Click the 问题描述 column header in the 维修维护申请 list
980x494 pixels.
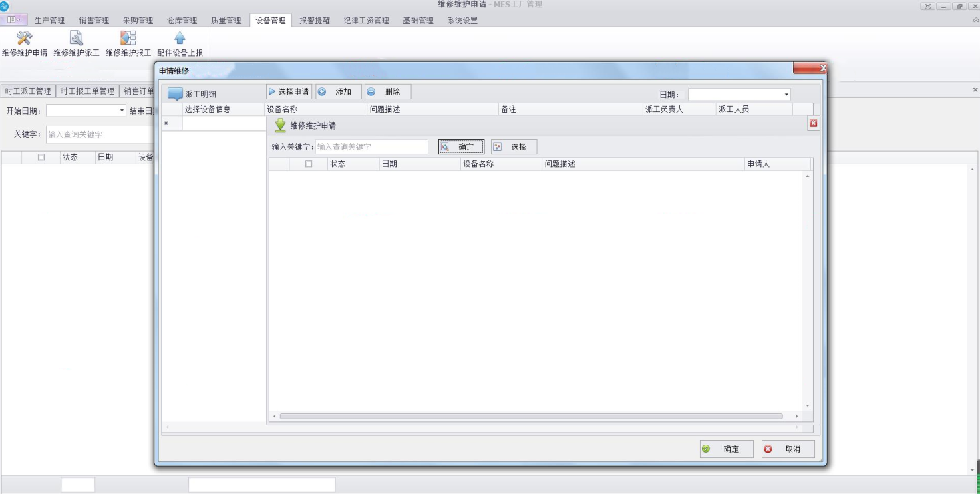[643, 164]
